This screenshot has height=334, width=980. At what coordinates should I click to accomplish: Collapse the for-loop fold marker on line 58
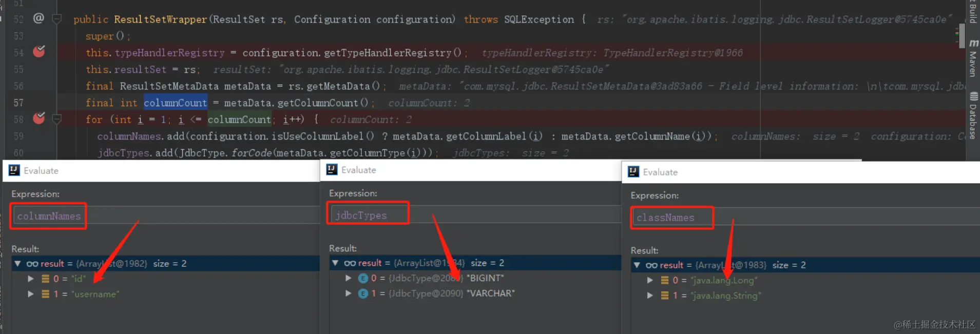57,120
